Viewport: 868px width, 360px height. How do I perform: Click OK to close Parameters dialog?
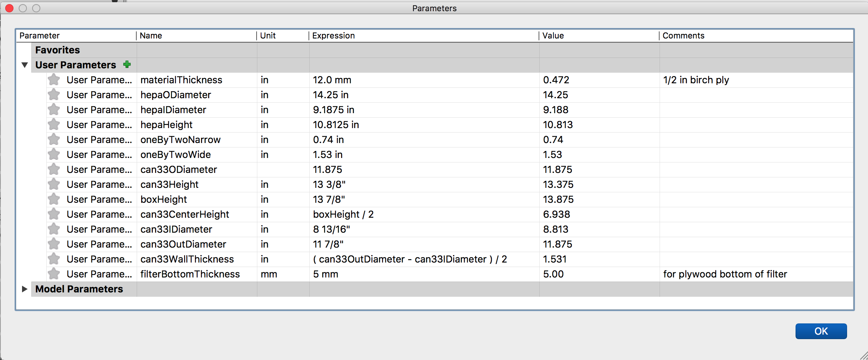[821, 331]
